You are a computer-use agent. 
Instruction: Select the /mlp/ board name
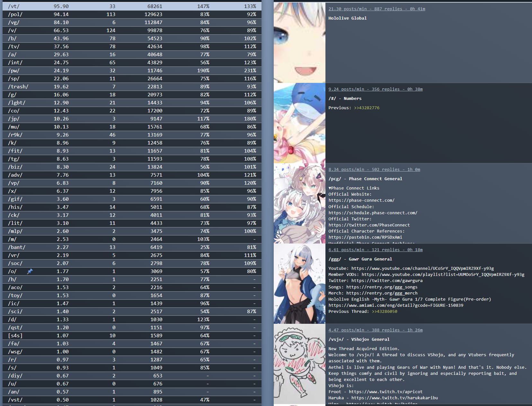(x=15, y=231)
